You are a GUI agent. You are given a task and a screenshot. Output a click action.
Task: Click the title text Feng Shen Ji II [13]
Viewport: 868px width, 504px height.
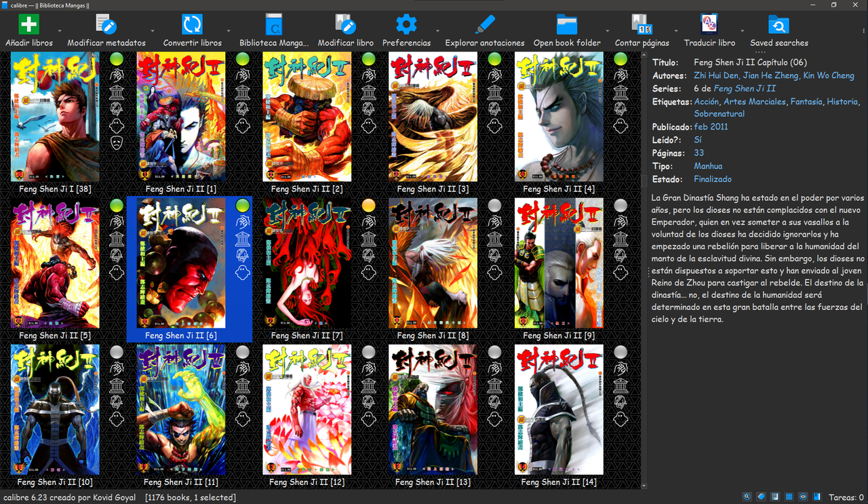(433, 482)
